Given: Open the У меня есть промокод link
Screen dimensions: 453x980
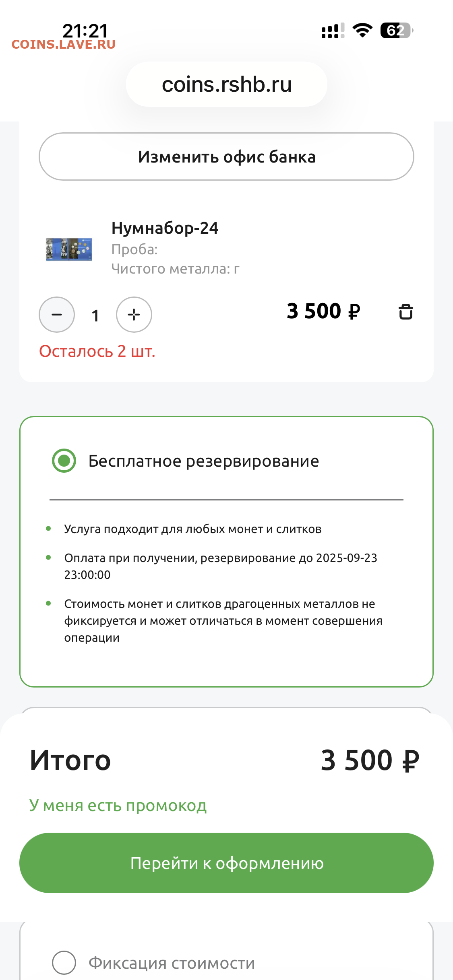Looking at the screenshot, I should point(118,805).
